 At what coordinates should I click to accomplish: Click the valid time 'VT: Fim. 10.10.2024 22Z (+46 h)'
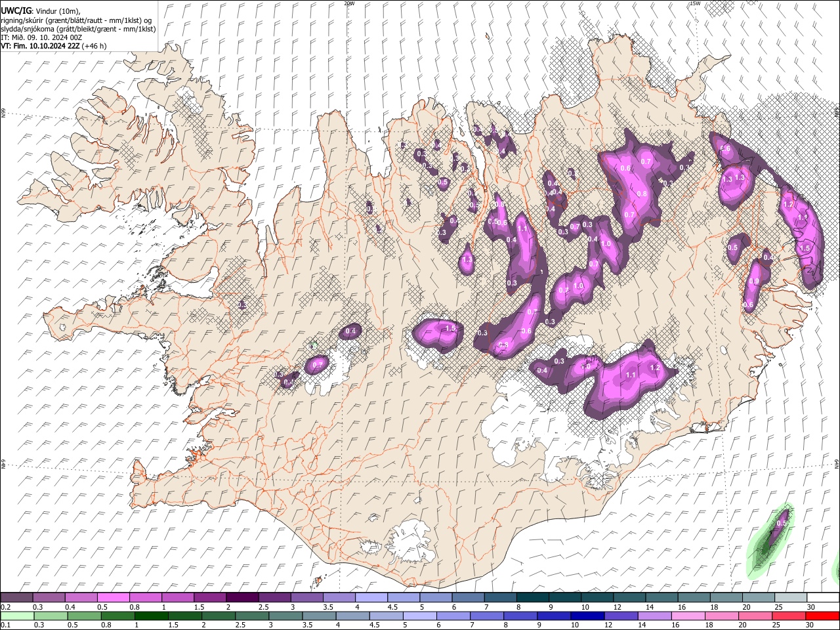pyautogui.click(x=54, y=47)
